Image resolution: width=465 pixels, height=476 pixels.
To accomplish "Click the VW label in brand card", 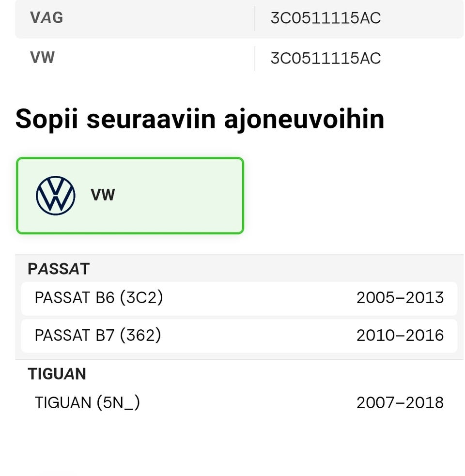I will 103,195.
